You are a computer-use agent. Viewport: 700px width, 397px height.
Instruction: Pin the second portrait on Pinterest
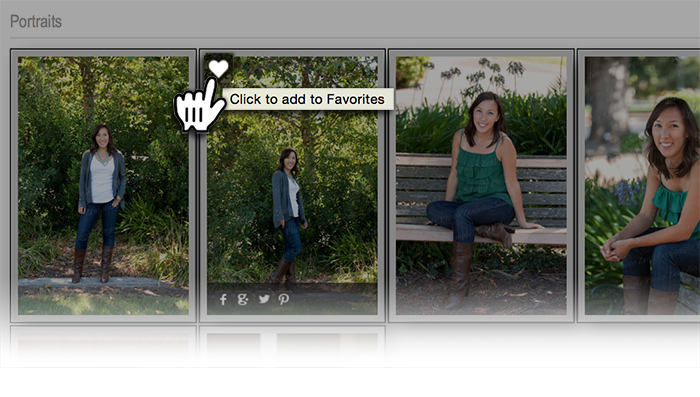coord(283,299)
